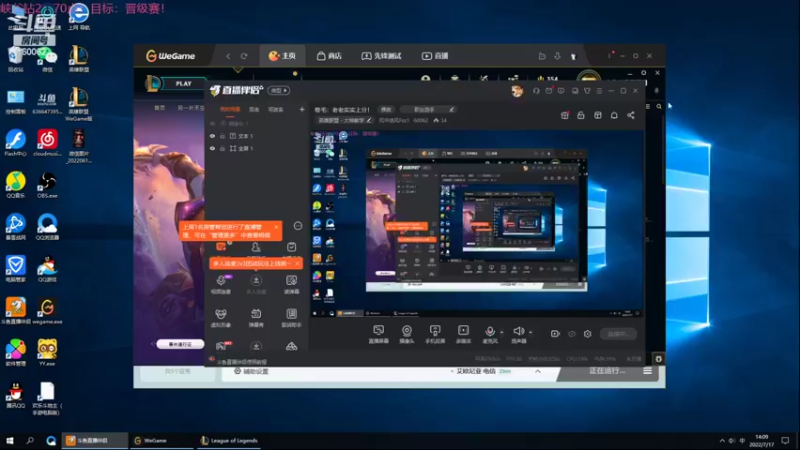Viewport: 800px width, 450px height.
Task: Add 手机投屏 phone casting source
Action: pos(435,334)
